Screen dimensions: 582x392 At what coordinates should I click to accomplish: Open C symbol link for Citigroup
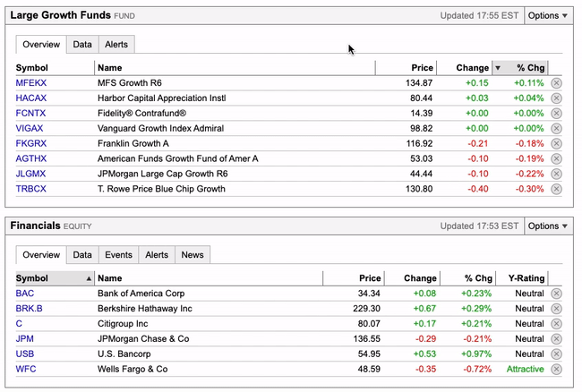[x=19, y=324]
